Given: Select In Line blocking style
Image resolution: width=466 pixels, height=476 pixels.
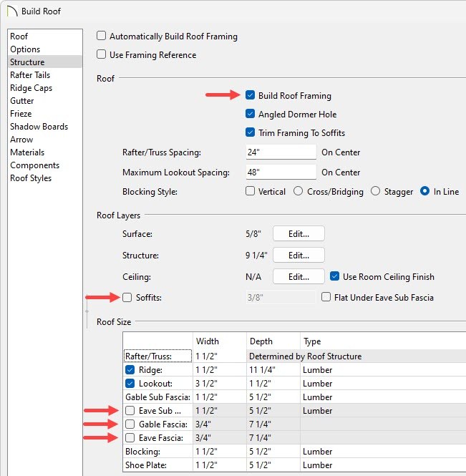Looking at the screenshot, I should point(424,191).
